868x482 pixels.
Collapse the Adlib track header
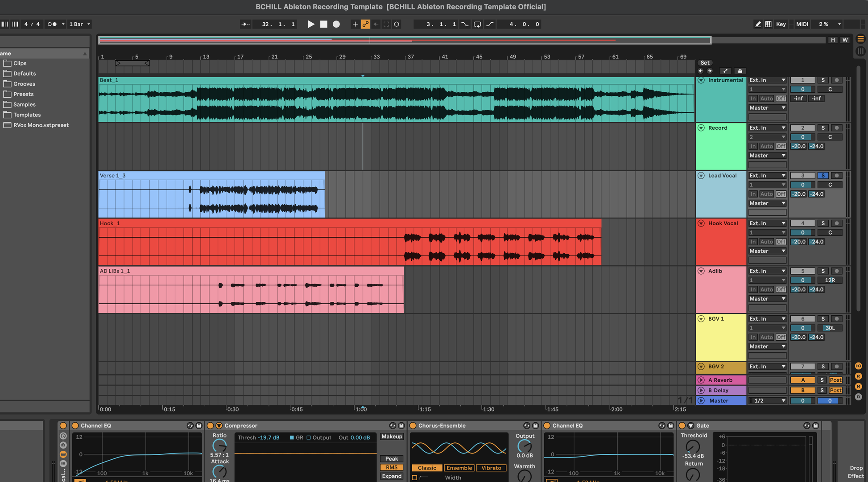tap(701, 271)
